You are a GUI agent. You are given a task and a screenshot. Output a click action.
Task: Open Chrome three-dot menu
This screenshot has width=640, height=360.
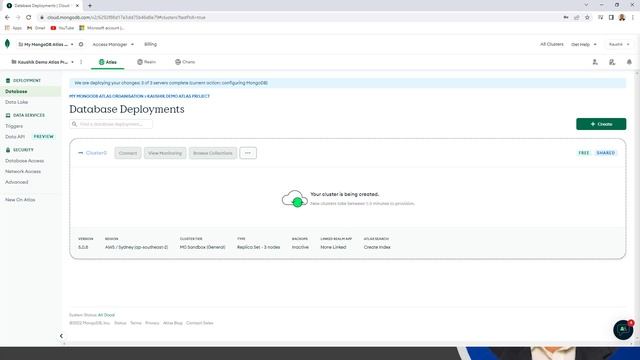pyautogui.click(x=633, y=17)
